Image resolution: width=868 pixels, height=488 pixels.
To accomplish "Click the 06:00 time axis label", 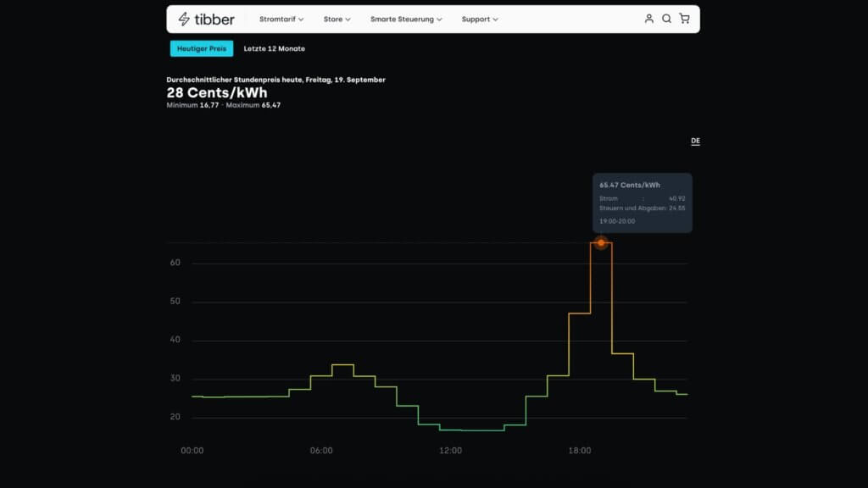I will (321, 451).
